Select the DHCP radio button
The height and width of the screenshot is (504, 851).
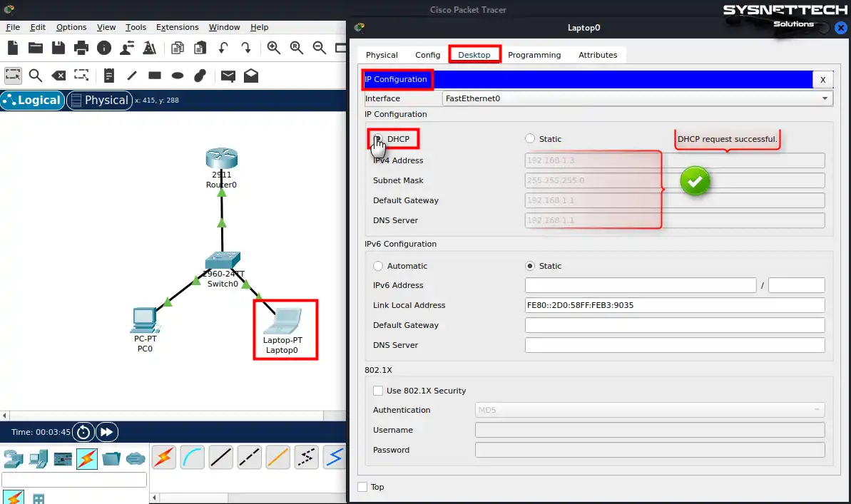click(x=378, y=139)
